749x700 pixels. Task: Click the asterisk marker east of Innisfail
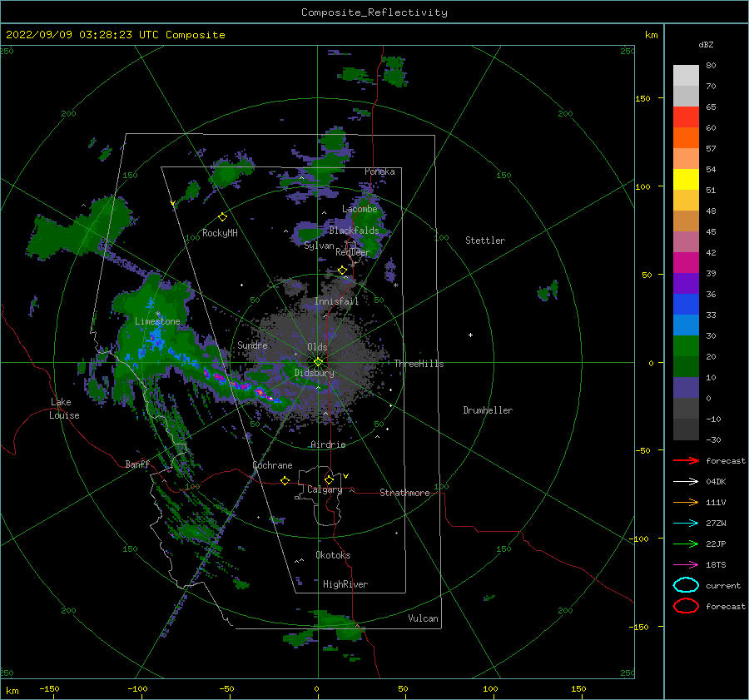(x=395, y=285)
